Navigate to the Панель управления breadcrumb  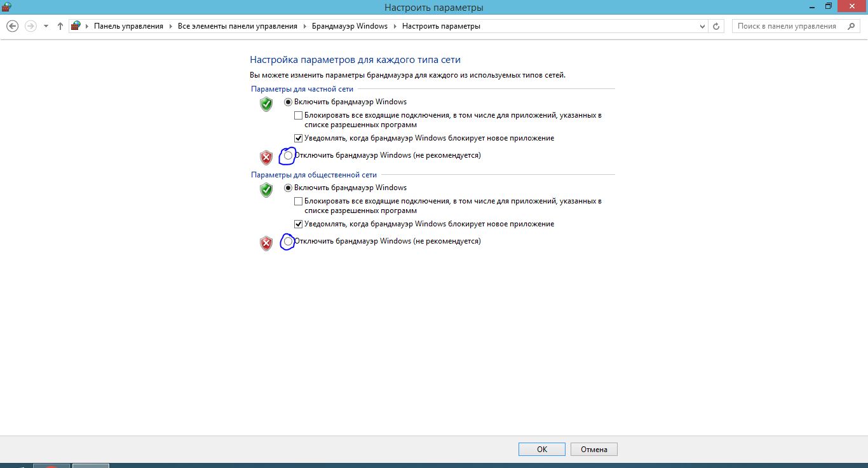click(x=128, y=26)
